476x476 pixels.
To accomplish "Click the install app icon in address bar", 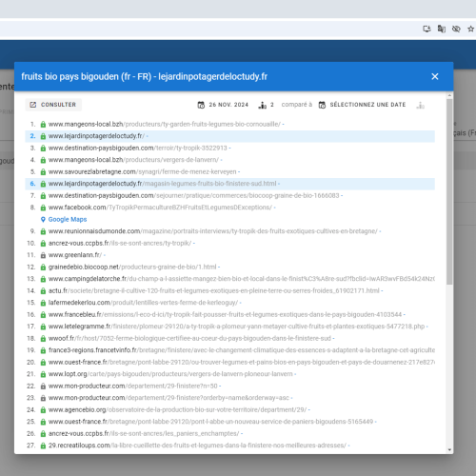I will click(426, 29).
